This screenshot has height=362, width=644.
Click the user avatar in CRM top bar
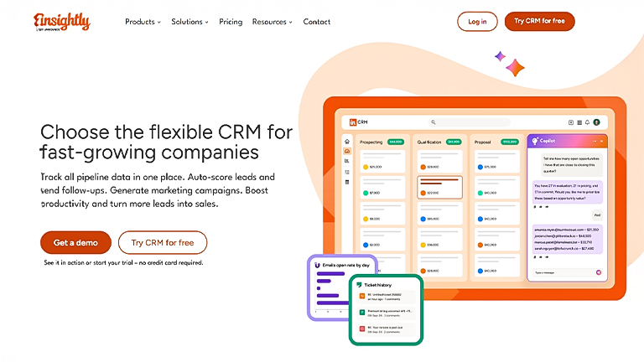point(597,122)
